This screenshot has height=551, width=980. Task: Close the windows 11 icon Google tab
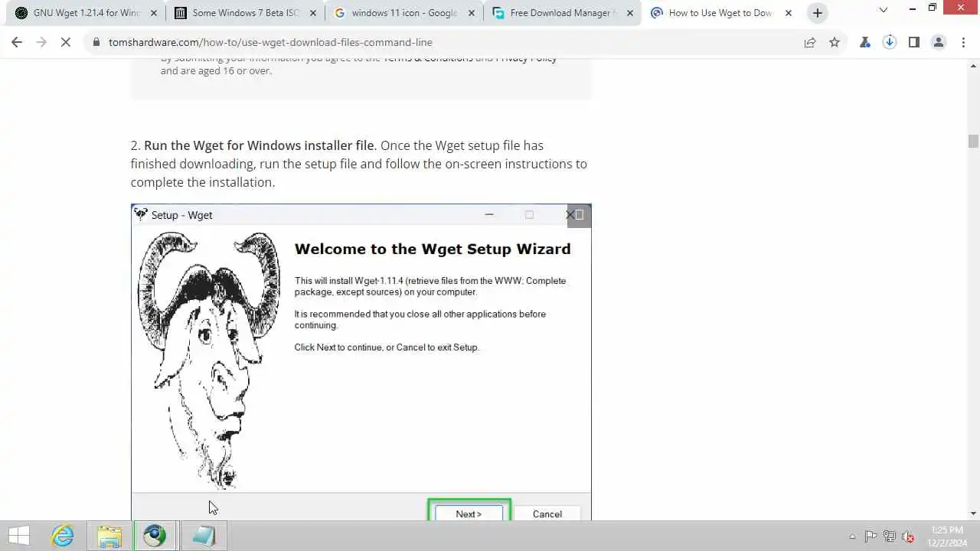pyautogui.click(x=471, y=13)
